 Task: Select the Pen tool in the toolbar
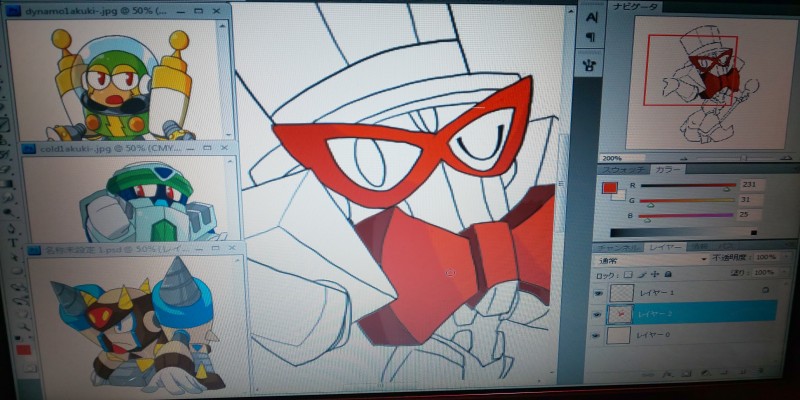[11, 227]
